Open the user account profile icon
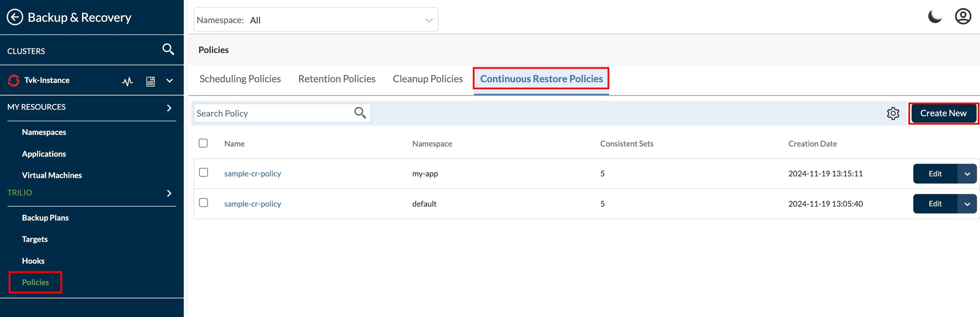The height and width of the screenshot is (317, 980). (963, 17)
